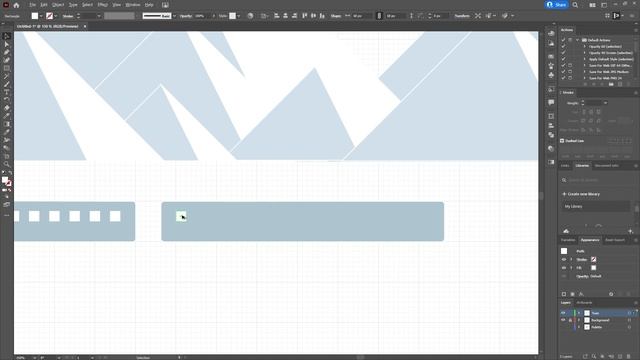
Task: Toggle visibility of the Fill appearance attribute
Action: click(564, 268)
